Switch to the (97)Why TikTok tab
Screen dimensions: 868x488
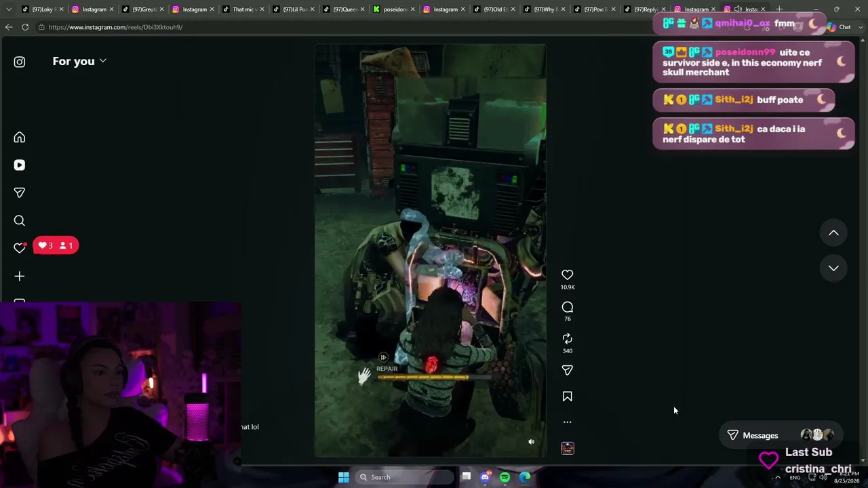tap(545, 9)
